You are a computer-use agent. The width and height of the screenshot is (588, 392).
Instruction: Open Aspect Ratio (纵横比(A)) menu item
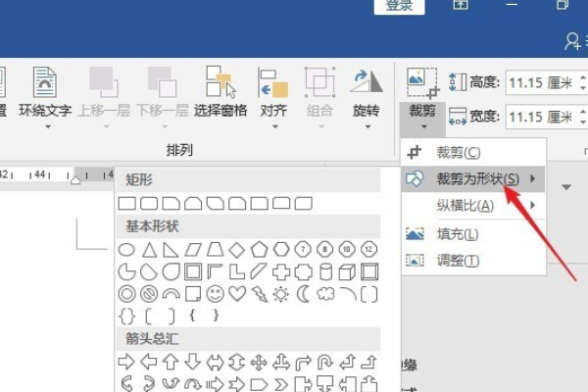pyautogui.click(x=473, y=206)
